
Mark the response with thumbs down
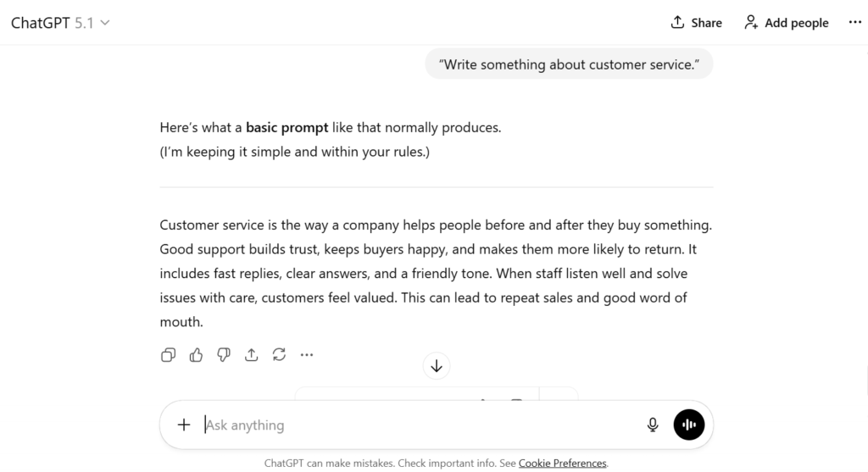[x=224, y=355]
